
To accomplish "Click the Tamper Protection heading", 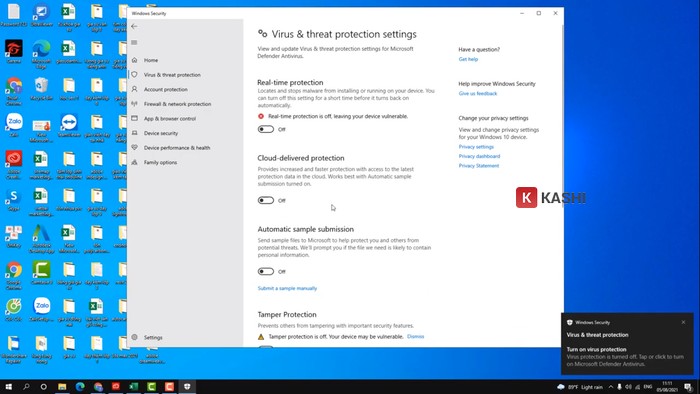I will (x=287, y=315).
